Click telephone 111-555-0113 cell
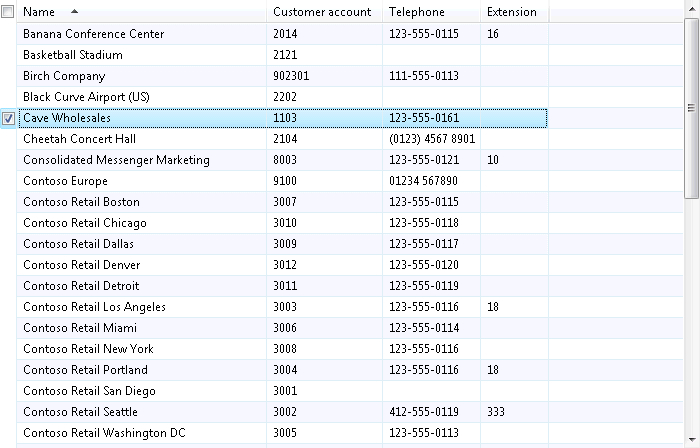 coord(432,76)
